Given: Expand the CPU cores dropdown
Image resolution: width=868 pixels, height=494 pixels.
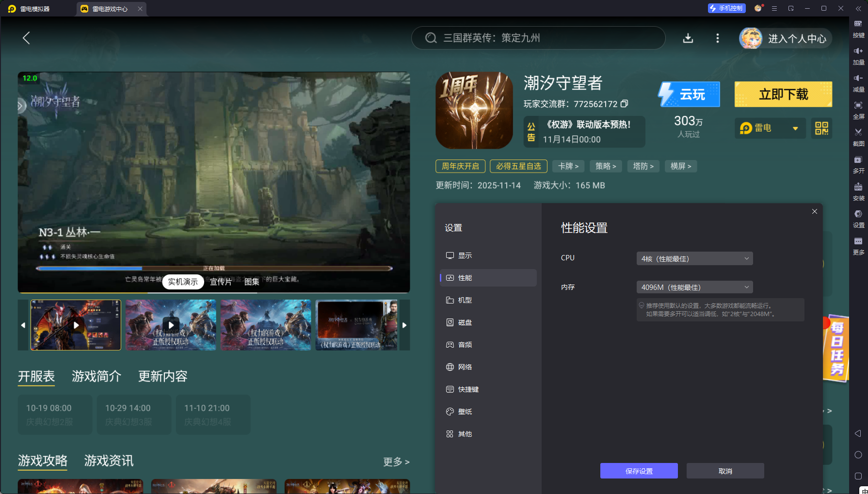Looking at the screenshot, I should [694, 259].
